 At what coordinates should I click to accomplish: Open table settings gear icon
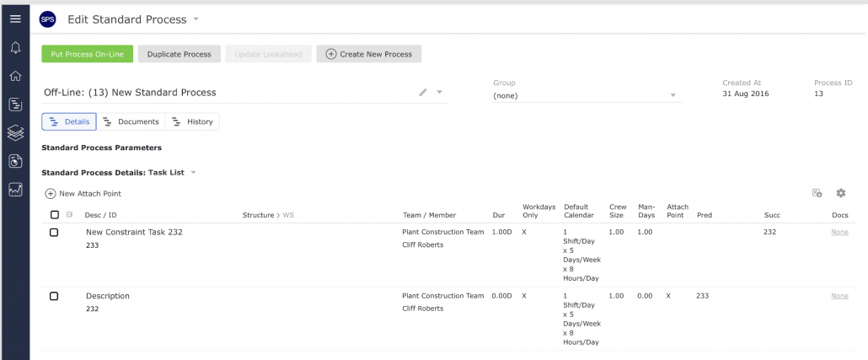841,193
